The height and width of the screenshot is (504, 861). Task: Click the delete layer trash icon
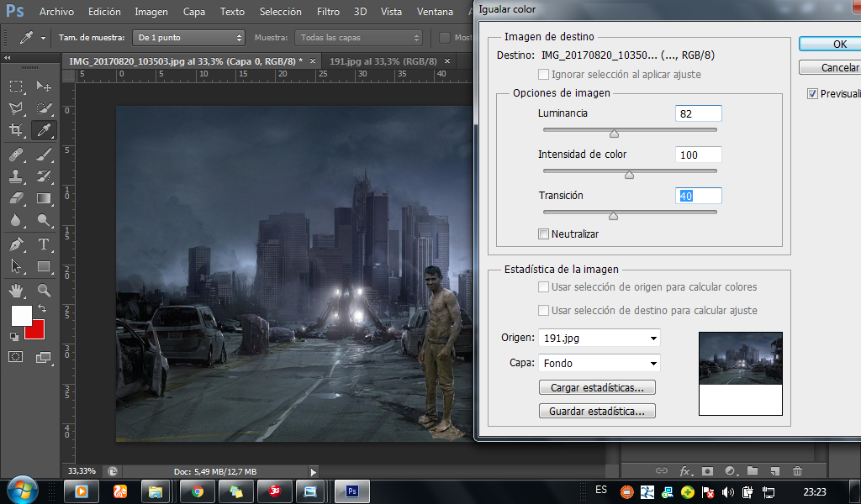[797, 471]
